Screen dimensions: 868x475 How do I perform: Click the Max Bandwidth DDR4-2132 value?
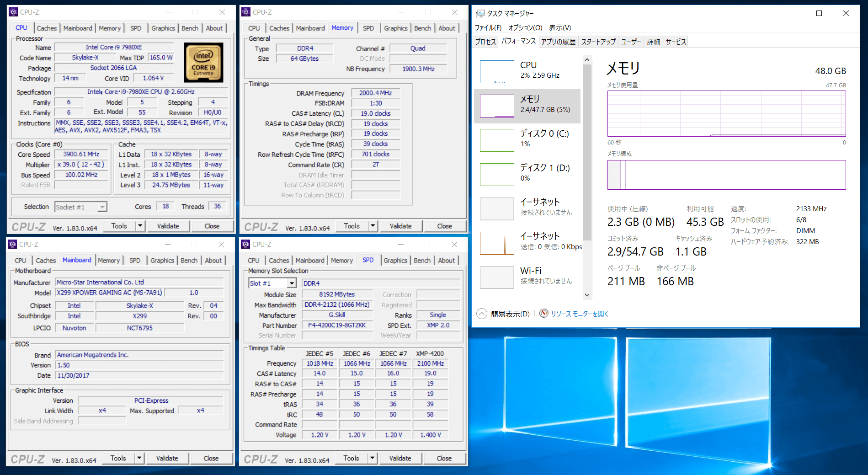[337, 305]
